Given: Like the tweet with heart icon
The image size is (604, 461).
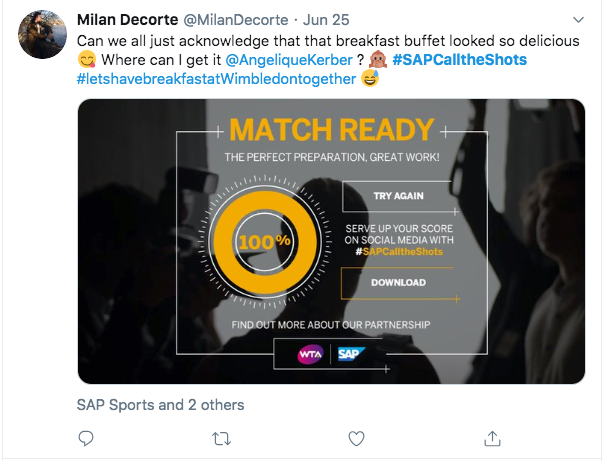Looking at the screenshot, I should pos(356,438).
